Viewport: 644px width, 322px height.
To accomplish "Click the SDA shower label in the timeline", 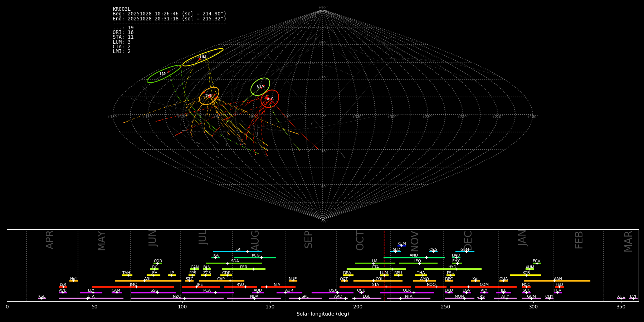I will pos(235,261).
